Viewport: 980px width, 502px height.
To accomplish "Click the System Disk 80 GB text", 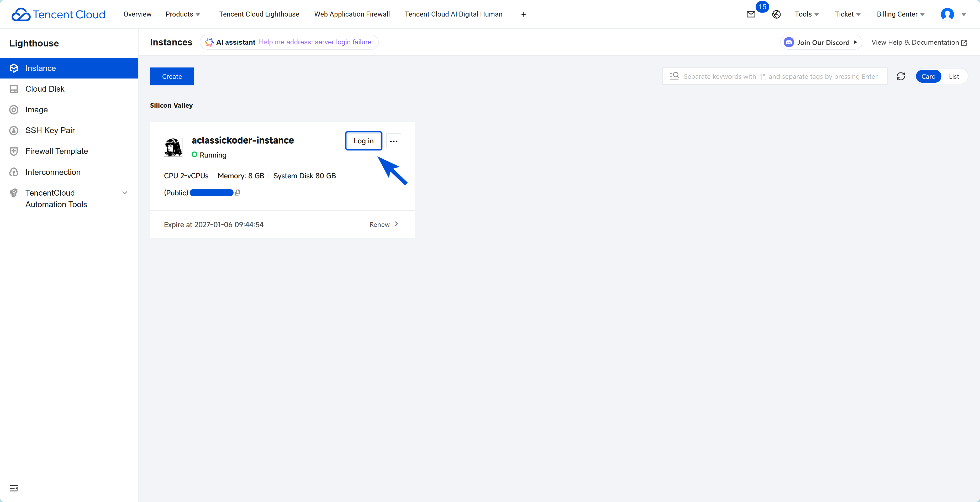I will click(305, 176).
